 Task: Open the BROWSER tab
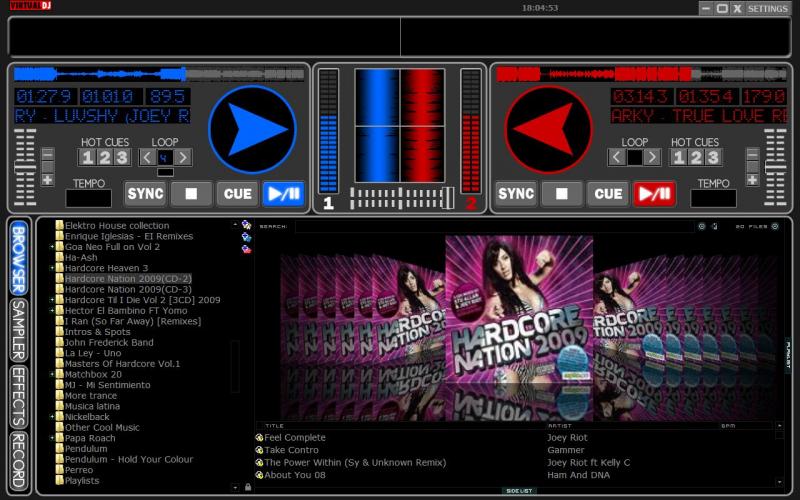pyautogui.click(x=19, y=259)
